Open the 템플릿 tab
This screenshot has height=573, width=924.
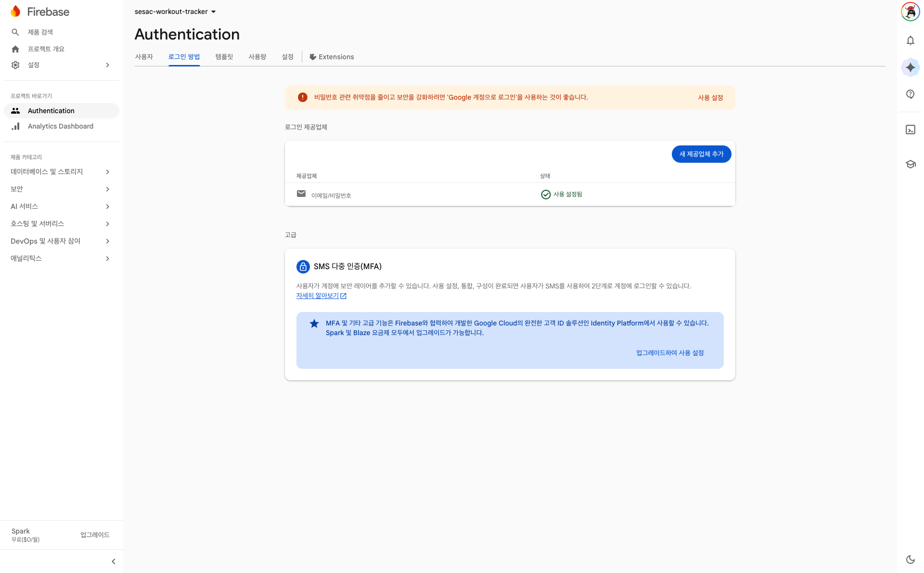tap(224, 57)
